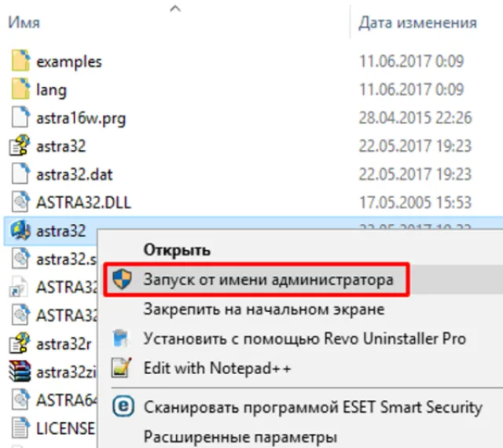Sort by the Имя column header

[x=24, y=23]
